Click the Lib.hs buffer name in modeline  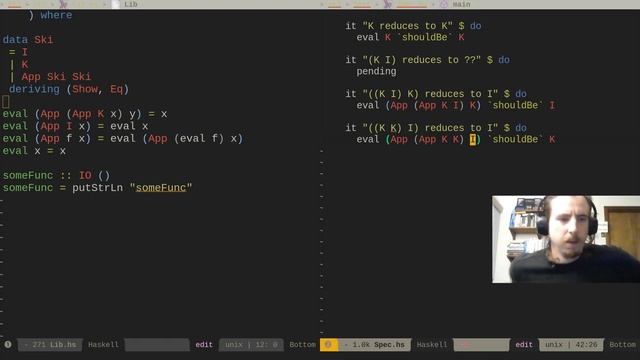pos(62,344)
